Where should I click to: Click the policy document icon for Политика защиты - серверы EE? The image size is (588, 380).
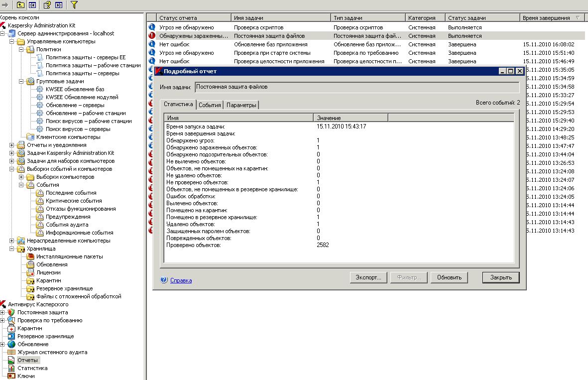[40, 57]
